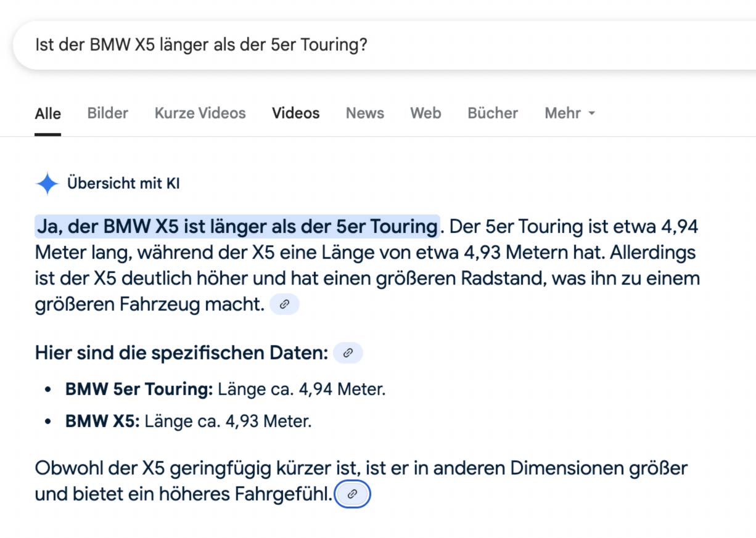Open the source link icon beside 'spezifischen Daten:'

pos(348,353)
